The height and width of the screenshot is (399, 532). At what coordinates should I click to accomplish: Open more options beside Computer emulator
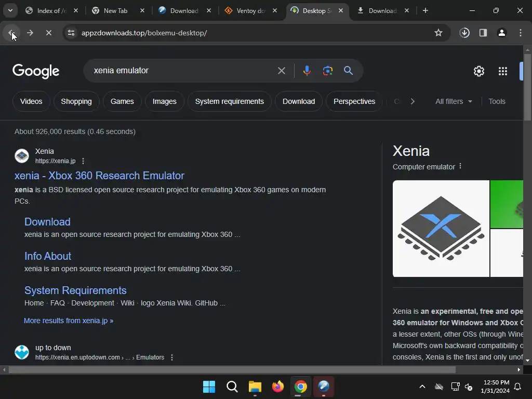tap(460, 166)
